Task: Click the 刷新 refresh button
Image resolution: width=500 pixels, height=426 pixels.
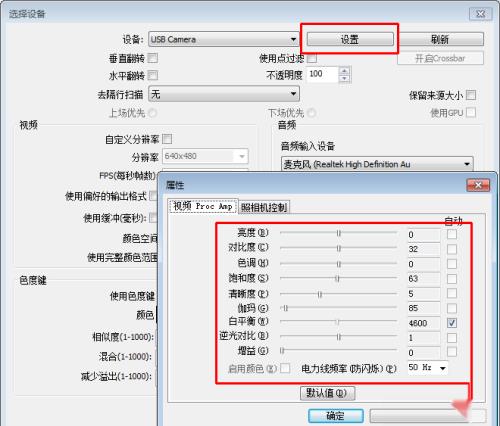Action: point(440,39)
